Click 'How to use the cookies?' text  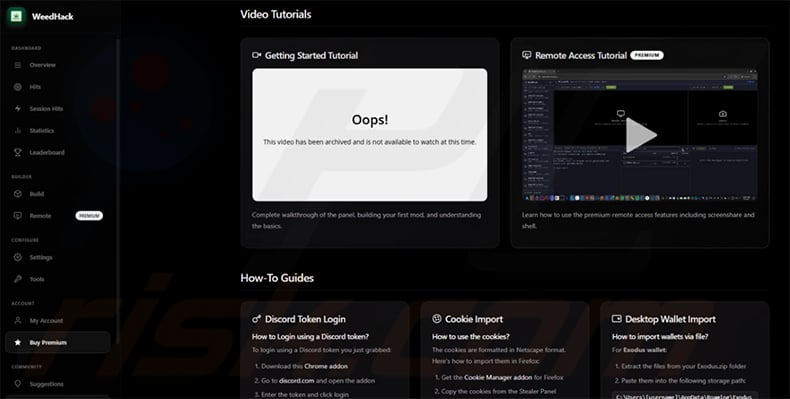click(471, 337)
